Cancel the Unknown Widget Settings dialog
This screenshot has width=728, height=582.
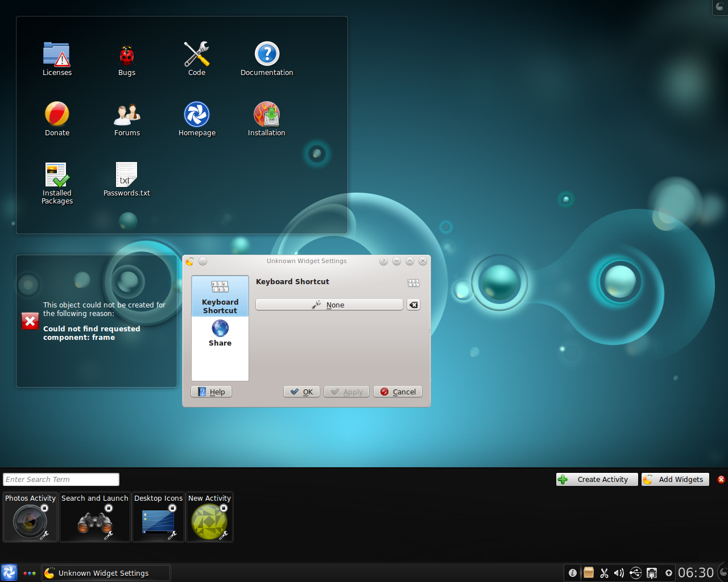pyautogui.click(x=398, y=392)
